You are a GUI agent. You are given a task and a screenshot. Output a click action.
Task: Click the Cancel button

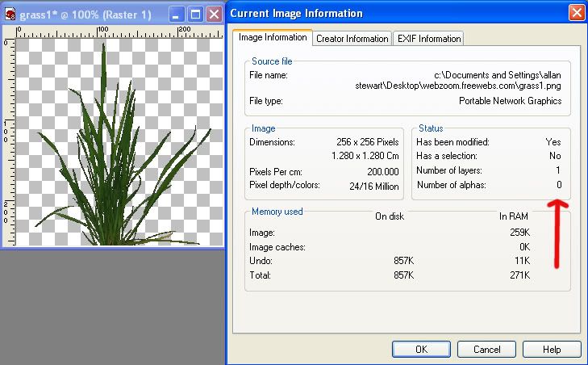pyautogui.click(x=487, y=350)
